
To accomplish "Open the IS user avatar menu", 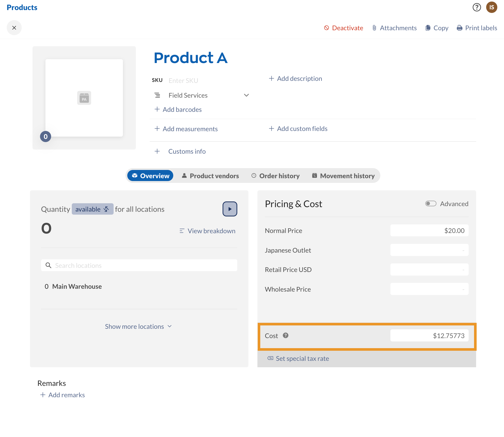I will coord(491,7).
